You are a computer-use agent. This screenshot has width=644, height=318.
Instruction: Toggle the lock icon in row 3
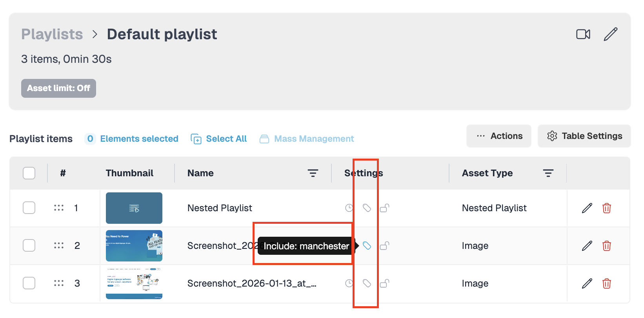pos(385,283)
